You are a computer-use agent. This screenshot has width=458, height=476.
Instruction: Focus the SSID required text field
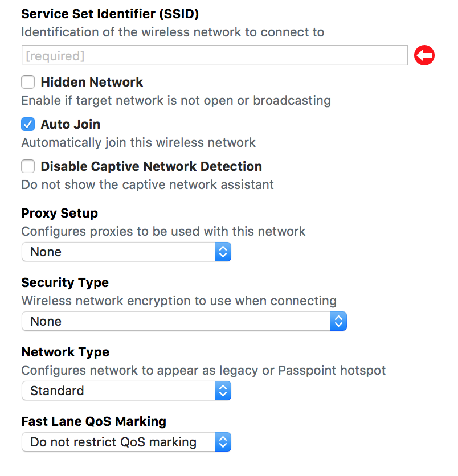tap(214, 56)
